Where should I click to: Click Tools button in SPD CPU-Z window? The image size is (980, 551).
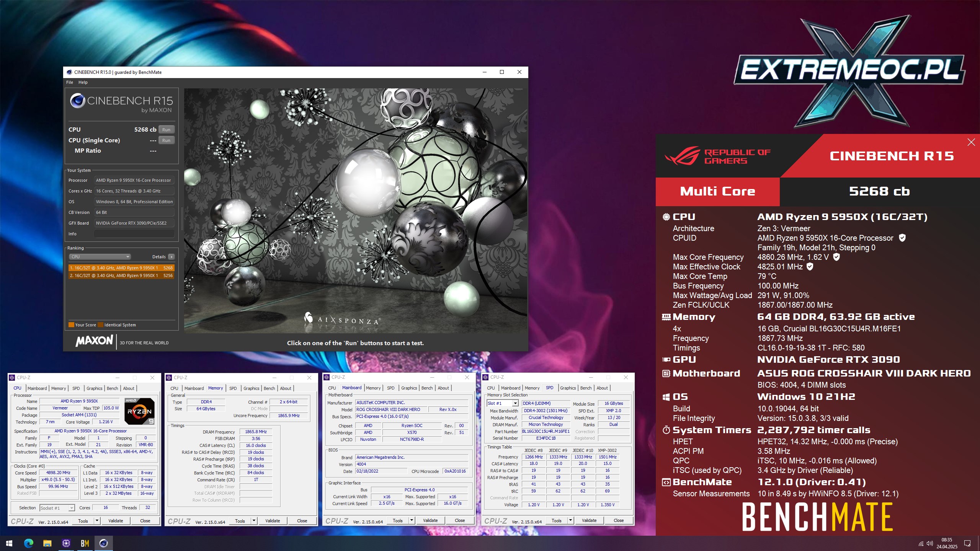pyautogui.click(x=557, y=520)
